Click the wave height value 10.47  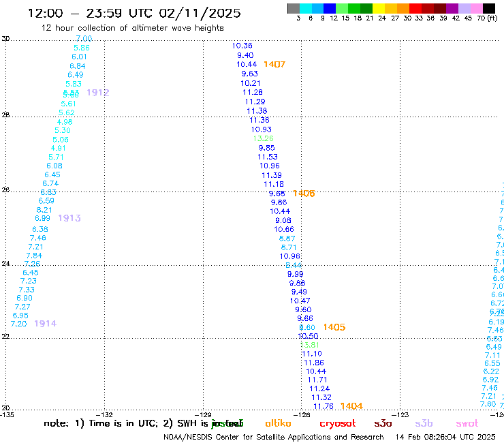[x=300, y=301]
